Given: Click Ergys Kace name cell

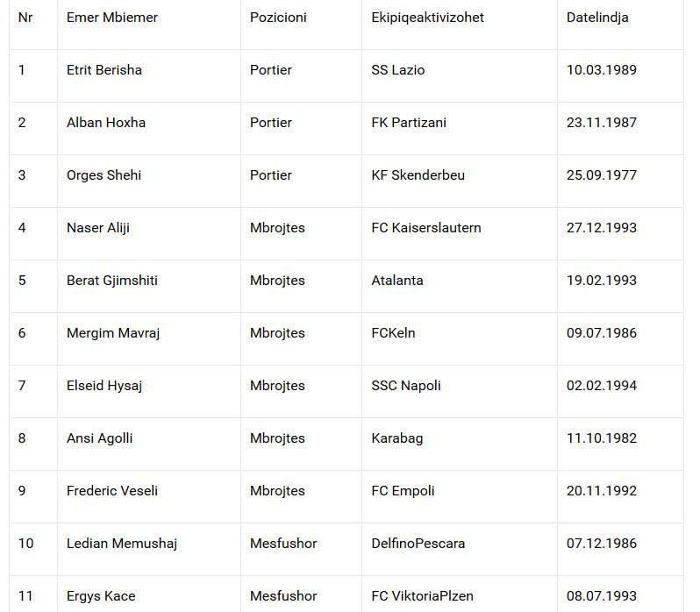Looking at the screenshot, I should point(101,596).
